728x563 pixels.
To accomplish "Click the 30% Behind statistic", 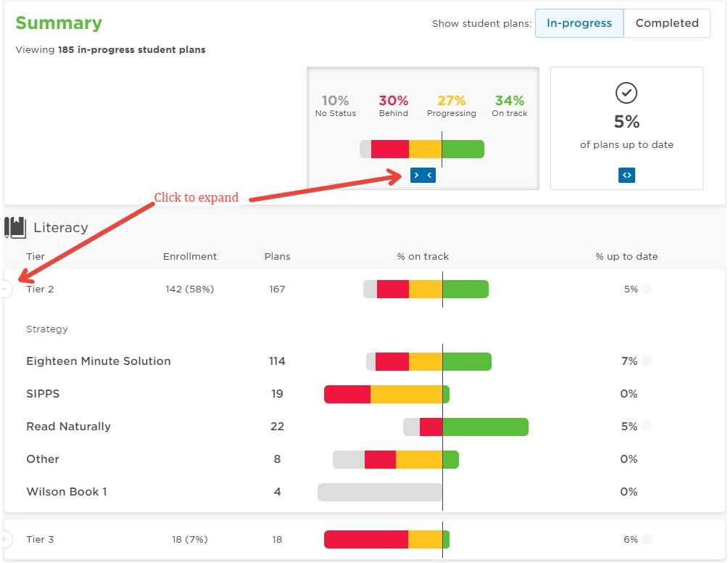I will (393, 106).
